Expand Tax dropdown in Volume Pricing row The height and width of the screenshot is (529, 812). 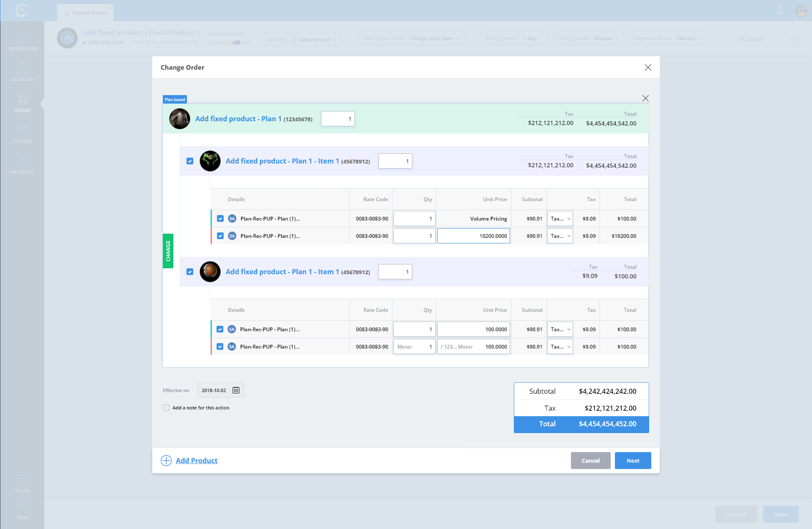point(560,218)
